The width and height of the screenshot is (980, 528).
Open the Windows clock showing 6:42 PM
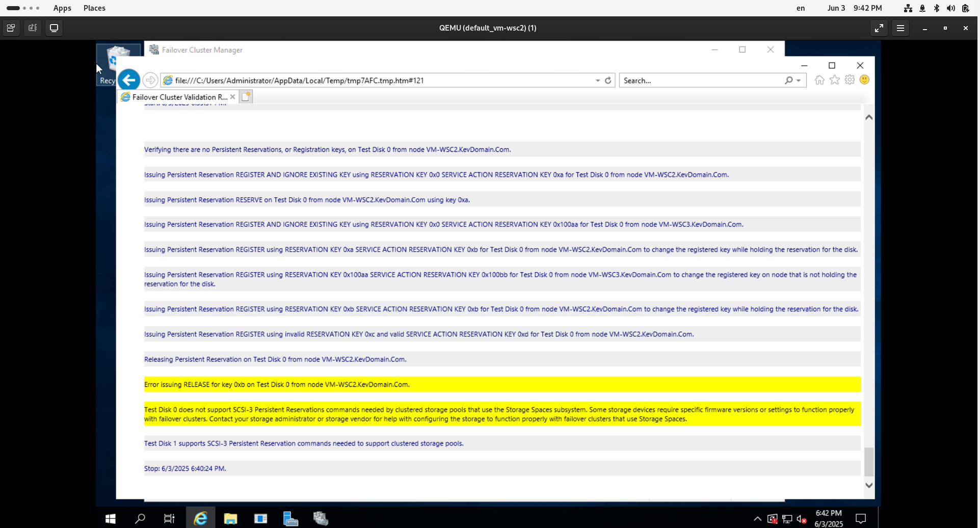[829, 518]
